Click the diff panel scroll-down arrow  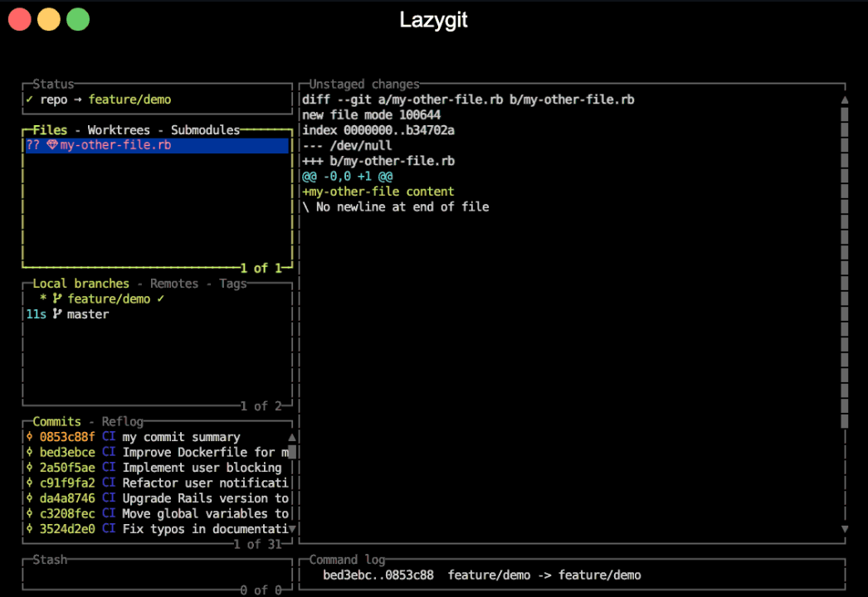[845, 528]
